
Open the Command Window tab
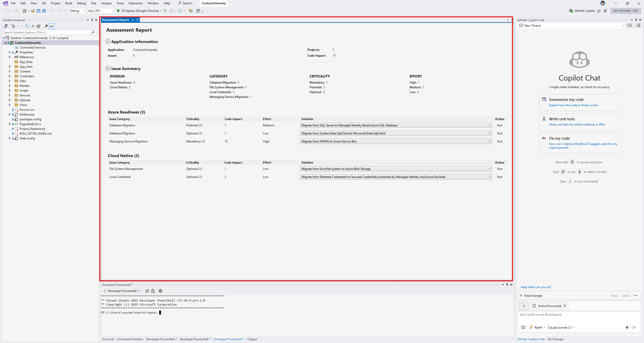click(130, 339)
